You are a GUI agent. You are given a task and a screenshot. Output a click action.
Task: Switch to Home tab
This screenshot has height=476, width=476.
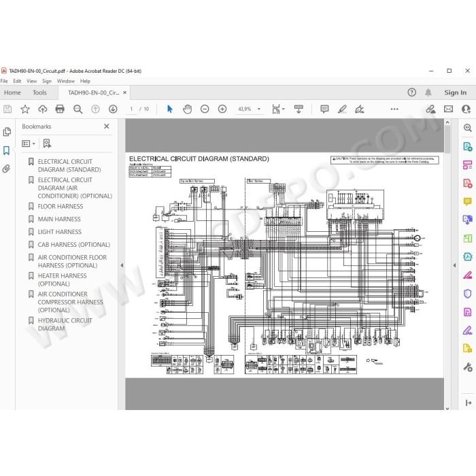point(12,92)
